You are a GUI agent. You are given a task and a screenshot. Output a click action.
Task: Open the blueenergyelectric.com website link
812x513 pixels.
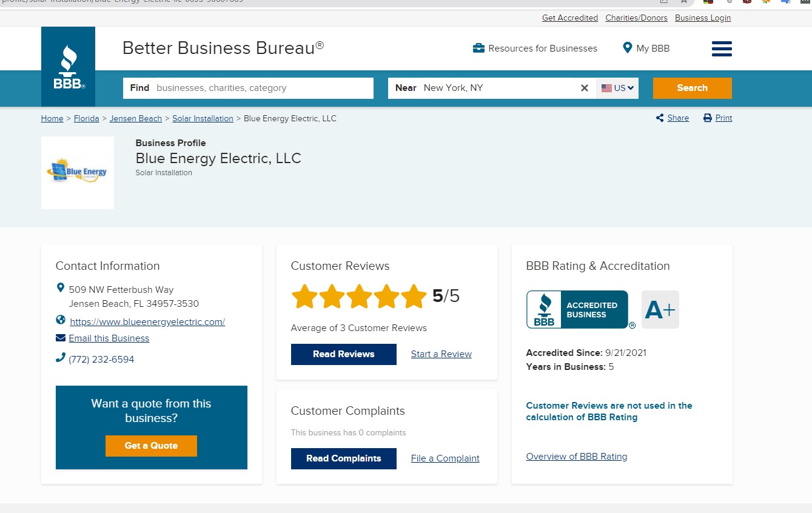point(147,322)
